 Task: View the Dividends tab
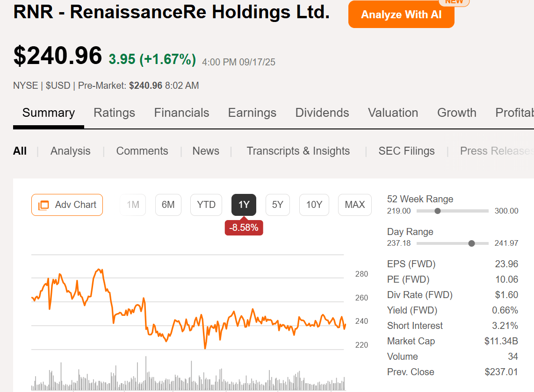[x=322, y=113]
